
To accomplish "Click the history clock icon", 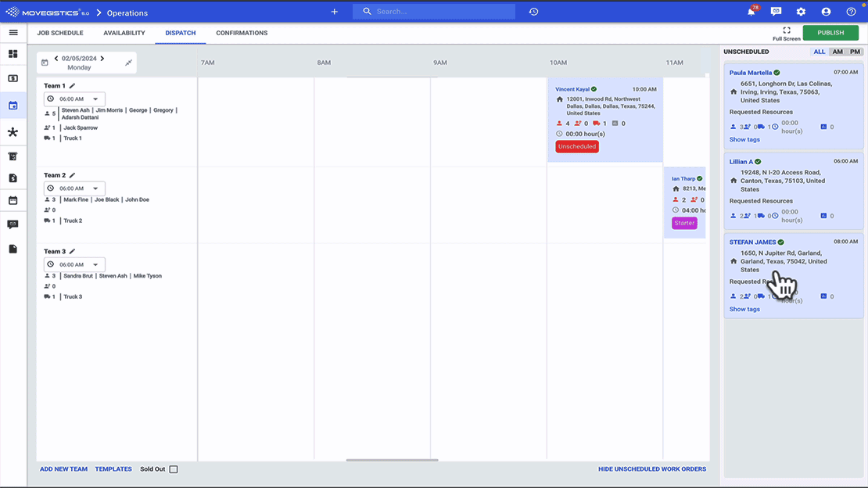I will pos(533,13).
